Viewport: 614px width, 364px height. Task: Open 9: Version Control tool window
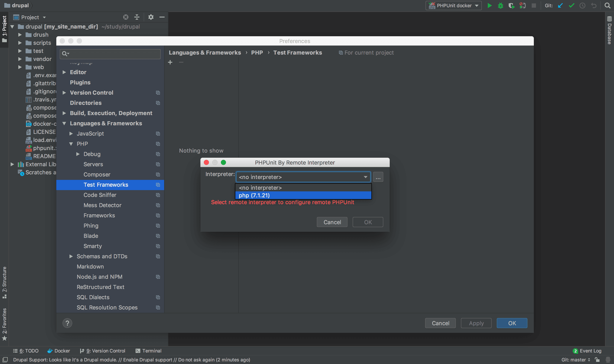click(103, 351)
